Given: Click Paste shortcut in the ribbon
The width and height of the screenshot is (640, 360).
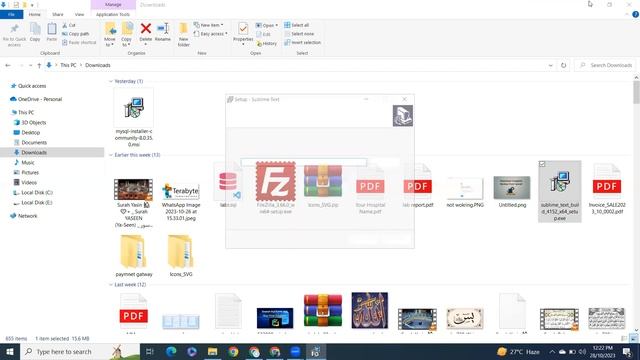Looking at the screenshot, I should click(79, 42).
